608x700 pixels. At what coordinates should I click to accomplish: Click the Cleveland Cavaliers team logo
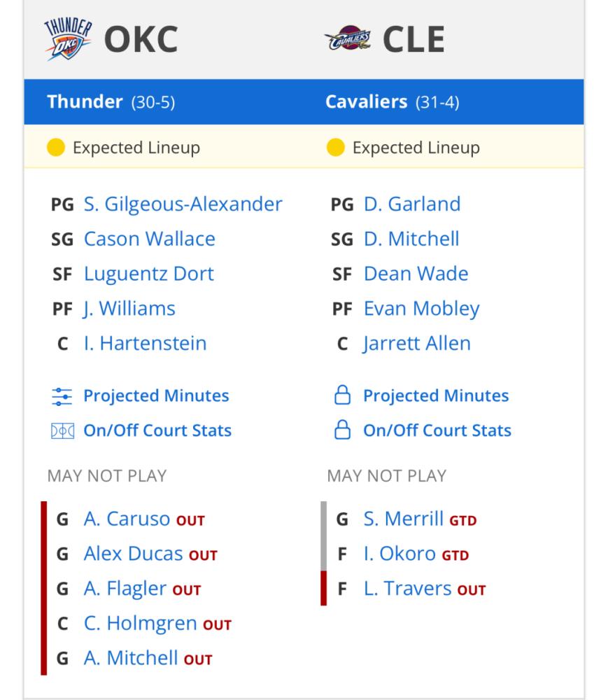pyautogui.click(x=348, y=38)
